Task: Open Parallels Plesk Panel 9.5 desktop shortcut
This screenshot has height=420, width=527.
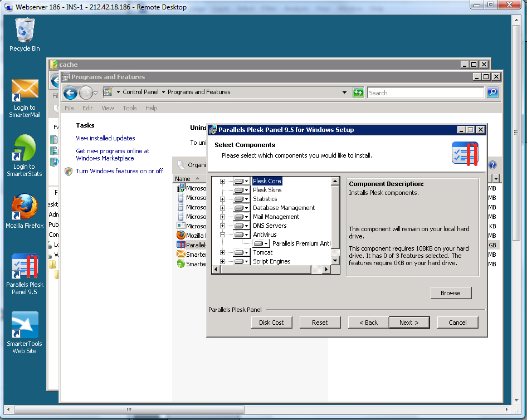Action: pos(25,275)
